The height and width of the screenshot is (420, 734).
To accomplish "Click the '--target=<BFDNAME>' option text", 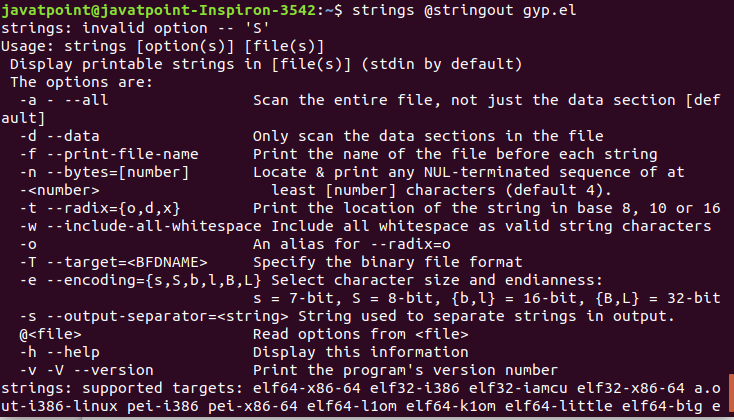I will coord(126,262).
